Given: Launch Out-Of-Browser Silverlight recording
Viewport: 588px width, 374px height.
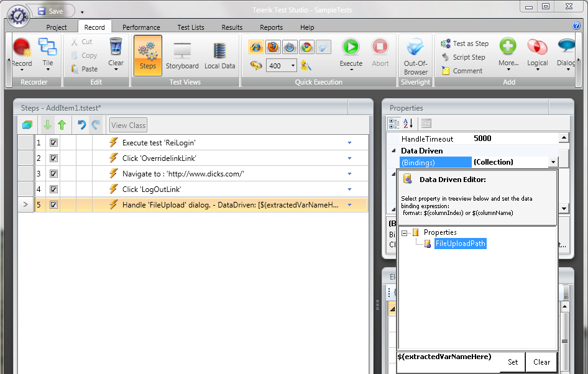Looking at the screenshot, I should pos(415,56).
